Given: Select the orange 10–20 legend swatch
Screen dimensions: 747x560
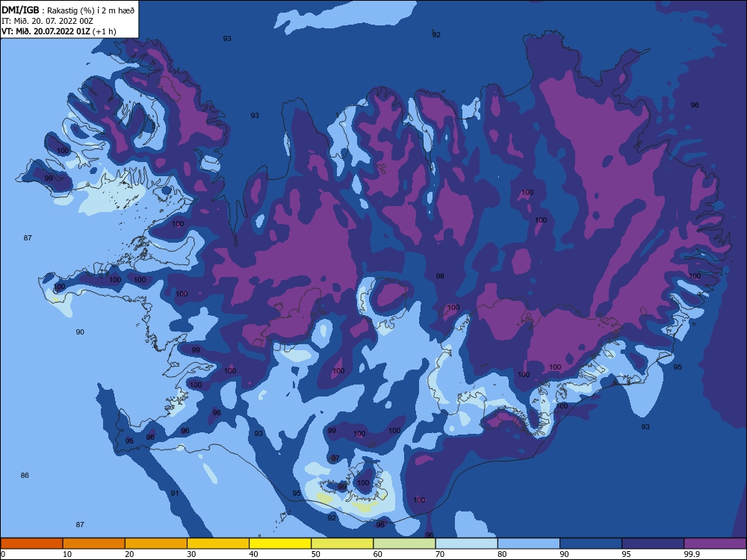Looking at the screenshot, I should click(94, 544).
